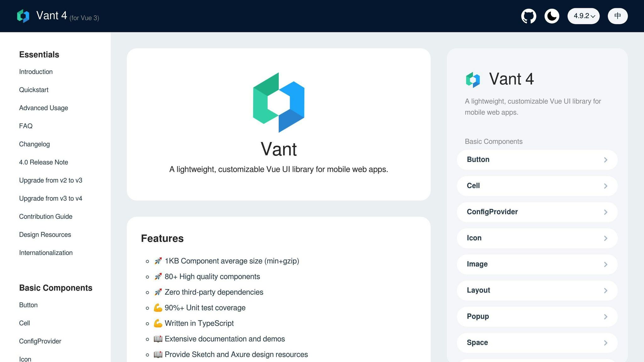Click the Basic Components label in simulator

494,141
